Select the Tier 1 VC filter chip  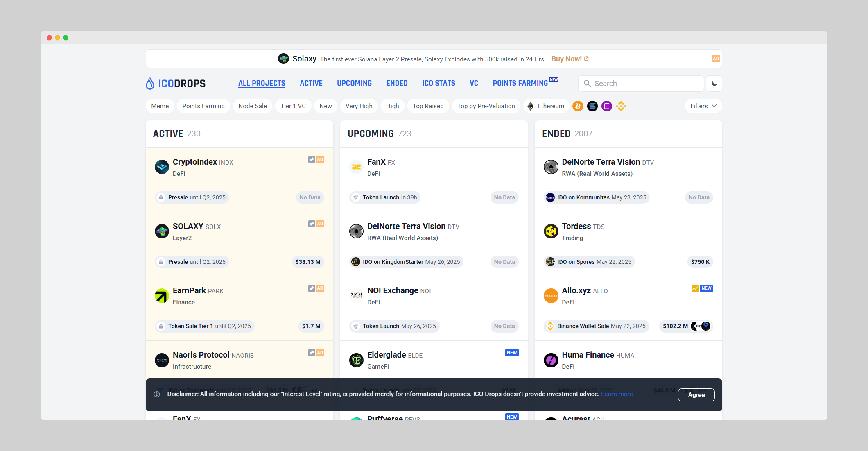coord(293,106)
